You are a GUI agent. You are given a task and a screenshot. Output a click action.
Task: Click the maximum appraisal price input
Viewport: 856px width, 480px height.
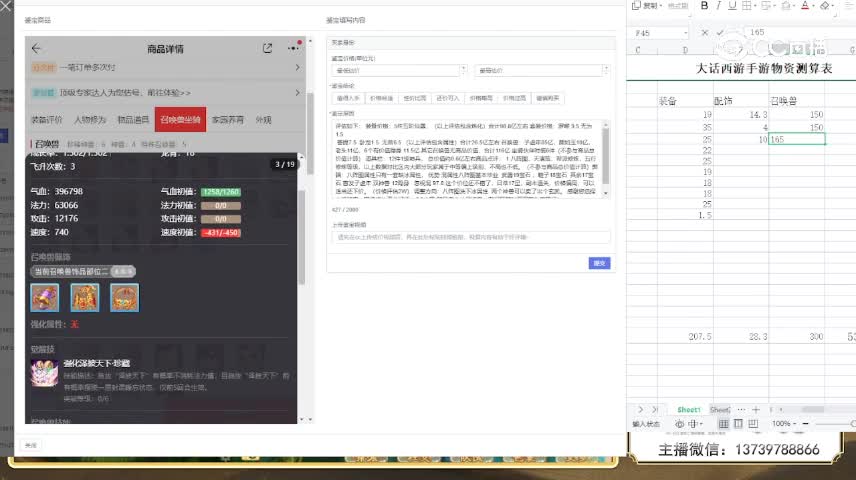click(539, 70)
